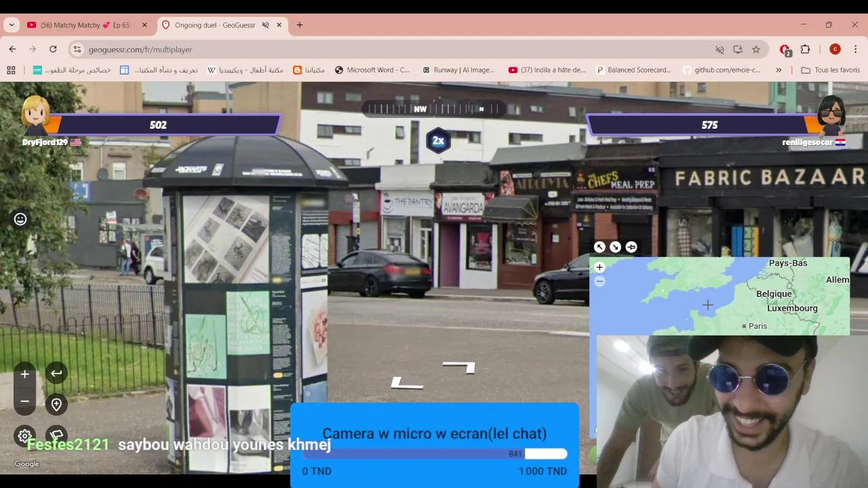
Task: Click DryFjord129 player avatar
Action: [36, 115]
